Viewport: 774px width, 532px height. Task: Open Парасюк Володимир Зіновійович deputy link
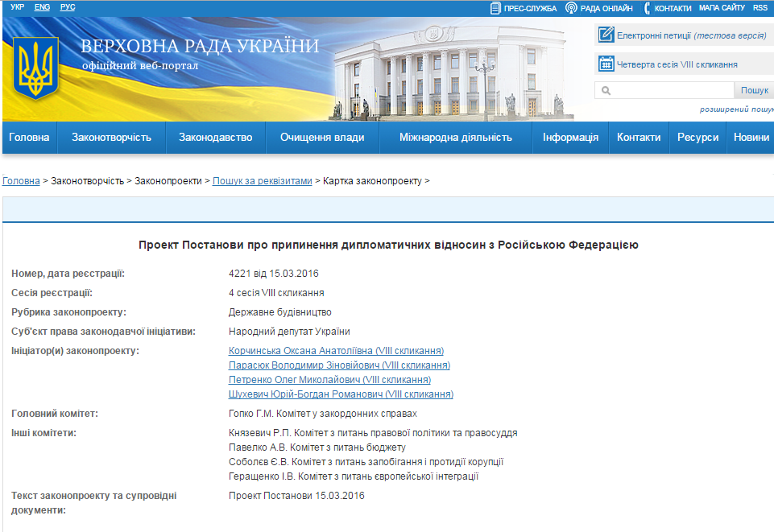click(339, 365)
